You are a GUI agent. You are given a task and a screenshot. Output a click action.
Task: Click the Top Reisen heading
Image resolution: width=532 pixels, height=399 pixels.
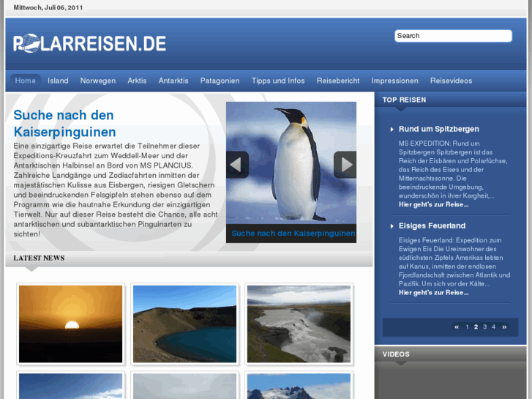pos(404,100)
